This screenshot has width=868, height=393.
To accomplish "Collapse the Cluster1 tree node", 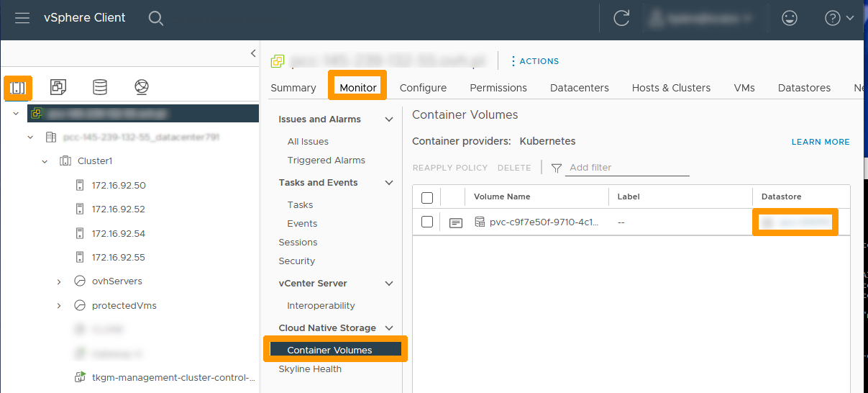I will [45, 161].
